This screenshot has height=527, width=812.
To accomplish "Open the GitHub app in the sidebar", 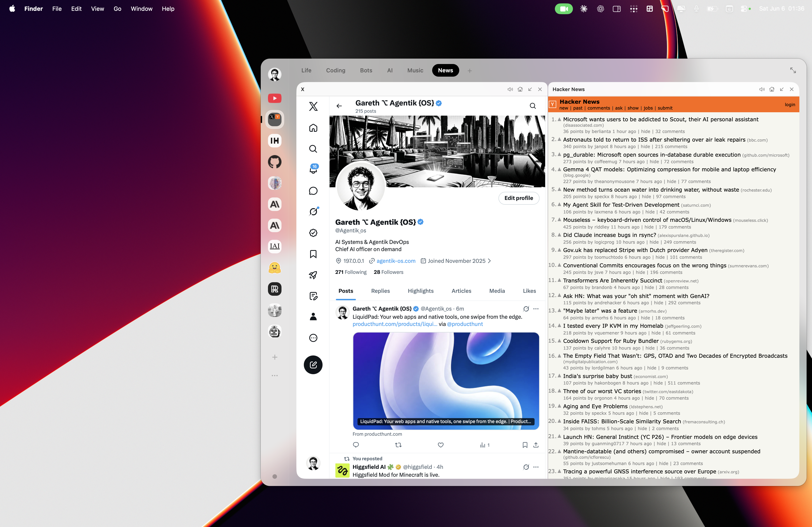I will click(275, 162).
